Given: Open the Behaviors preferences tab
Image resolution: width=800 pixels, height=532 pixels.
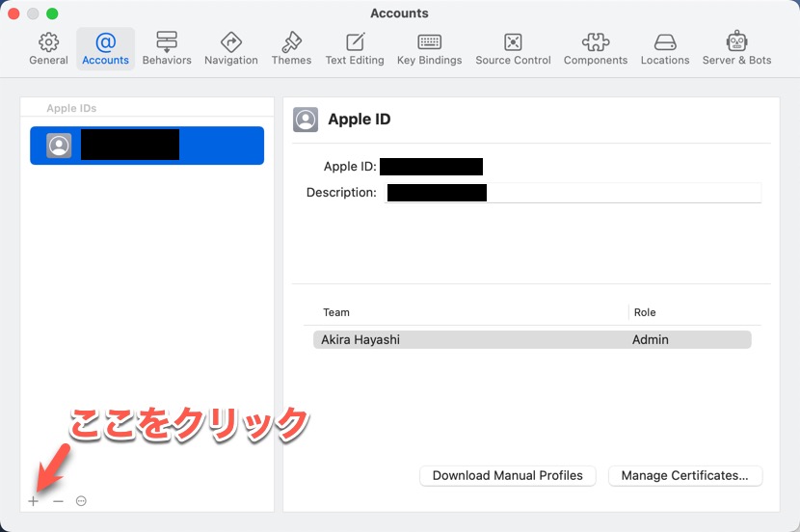Looking at the screenshot, I should tap(167, 49).
